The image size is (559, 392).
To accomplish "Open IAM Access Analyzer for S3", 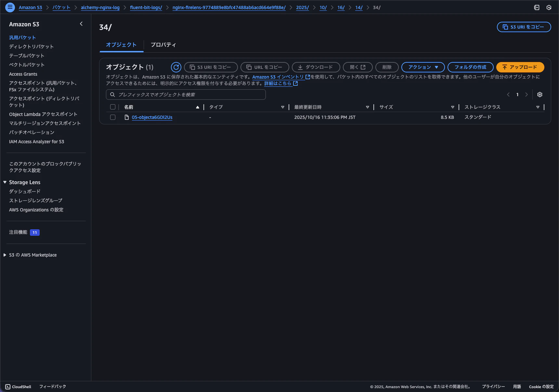I will pos(36,142).
